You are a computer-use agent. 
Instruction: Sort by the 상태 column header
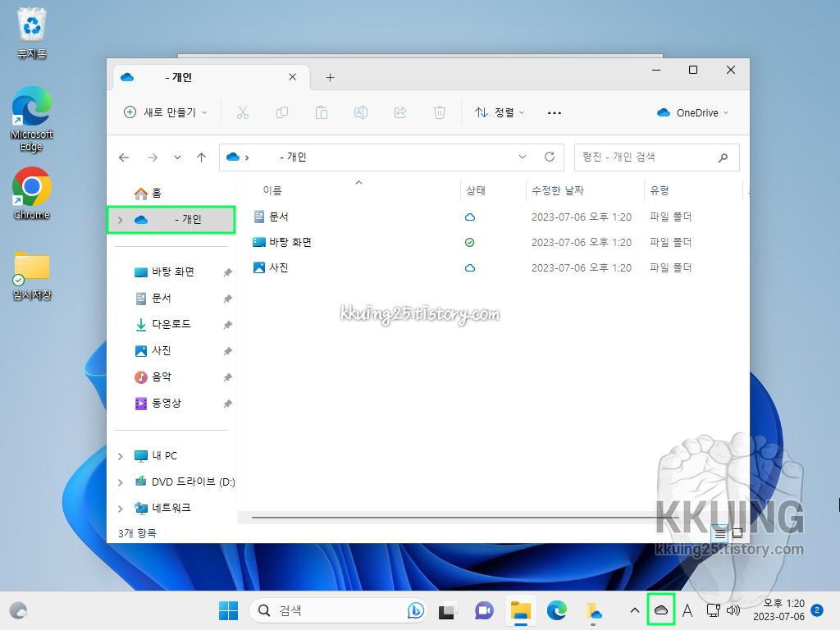tap(476, 190)
